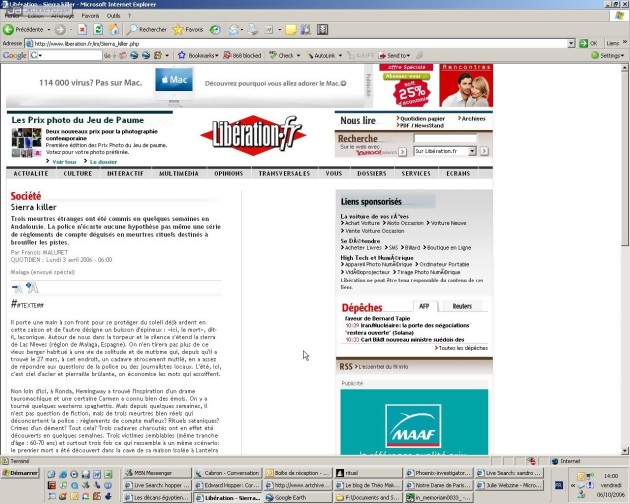Open the Favoris menu

(x=90, y=16)
